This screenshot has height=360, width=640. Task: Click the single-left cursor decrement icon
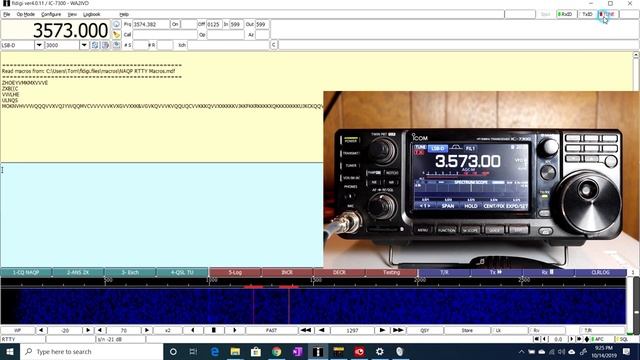322,330
